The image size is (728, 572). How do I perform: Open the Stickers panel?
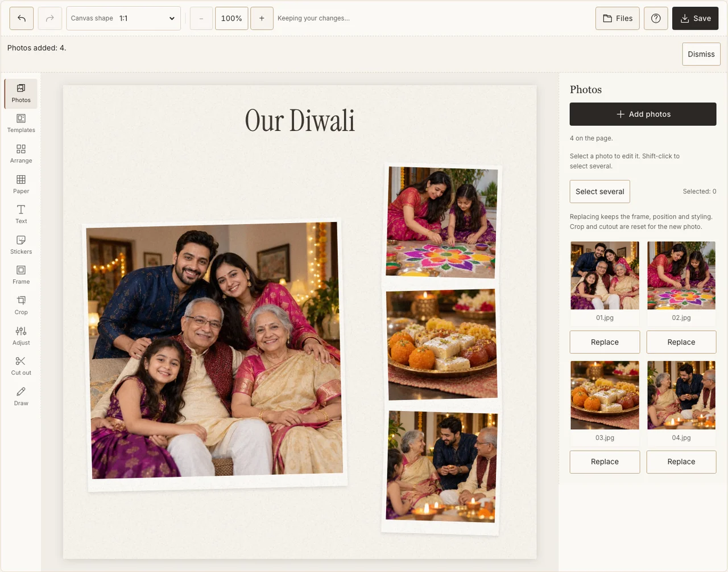21,245
